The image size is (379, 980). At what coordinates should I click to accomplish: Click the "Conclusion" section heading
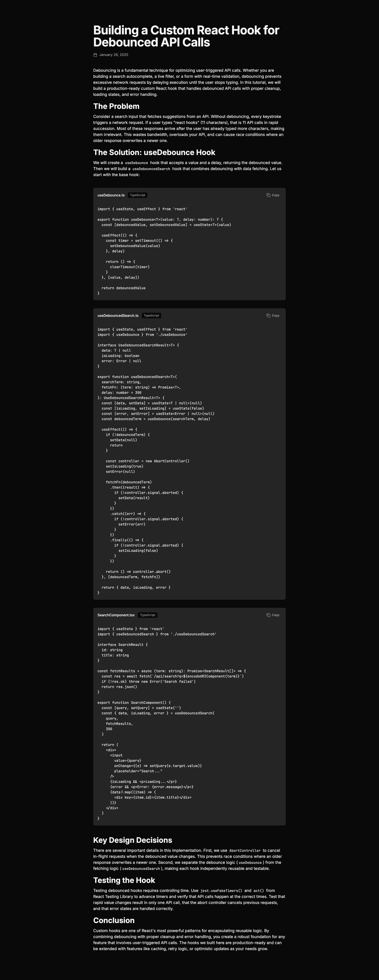[114, 920]
